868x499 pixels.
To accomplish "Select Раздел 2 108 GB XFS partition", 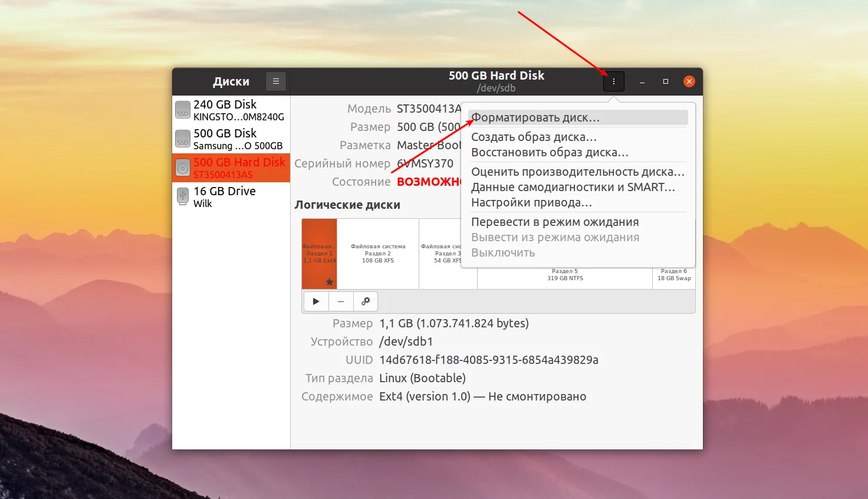I will coord(378,254).
